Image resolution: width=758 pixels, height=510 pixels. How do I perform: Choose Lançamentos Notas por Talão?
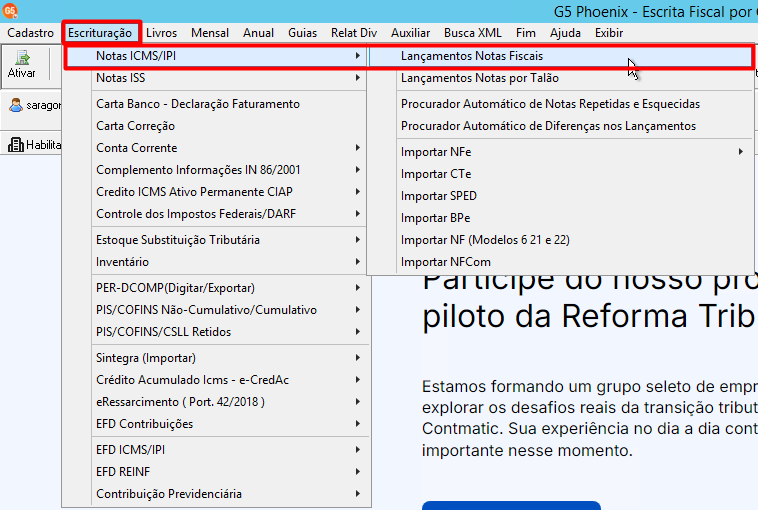pos(560,78)
